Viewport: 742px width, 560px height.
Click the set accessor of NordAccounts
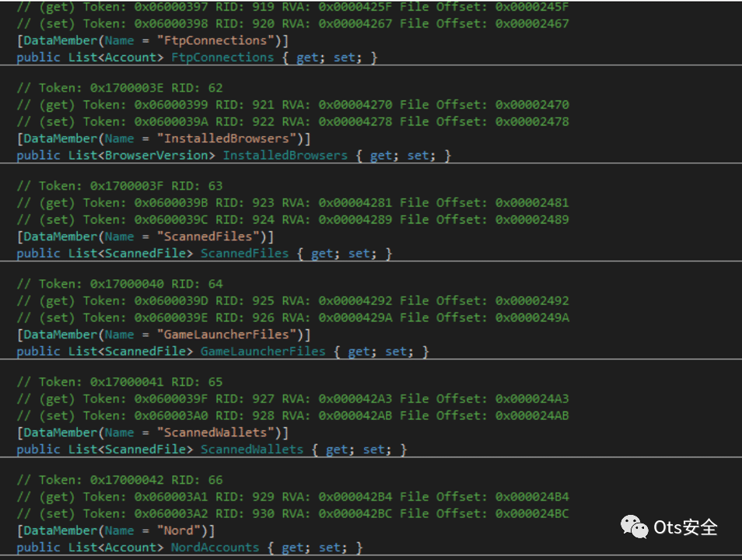tap(329, 548)
